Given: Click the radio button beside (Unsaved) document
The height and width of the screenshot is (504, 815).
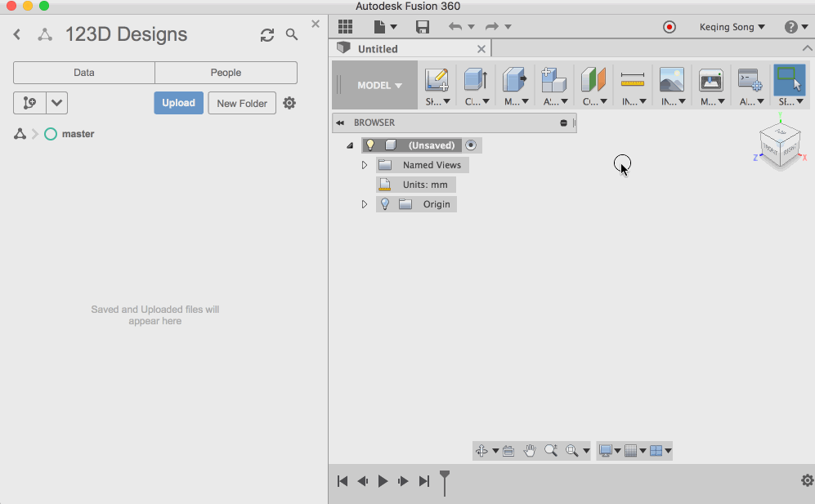Looking at the screenshot, I should 471,145.
